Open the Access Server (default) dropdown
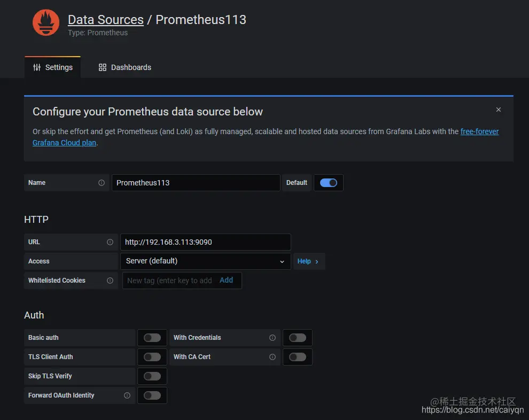 (206, 261)
